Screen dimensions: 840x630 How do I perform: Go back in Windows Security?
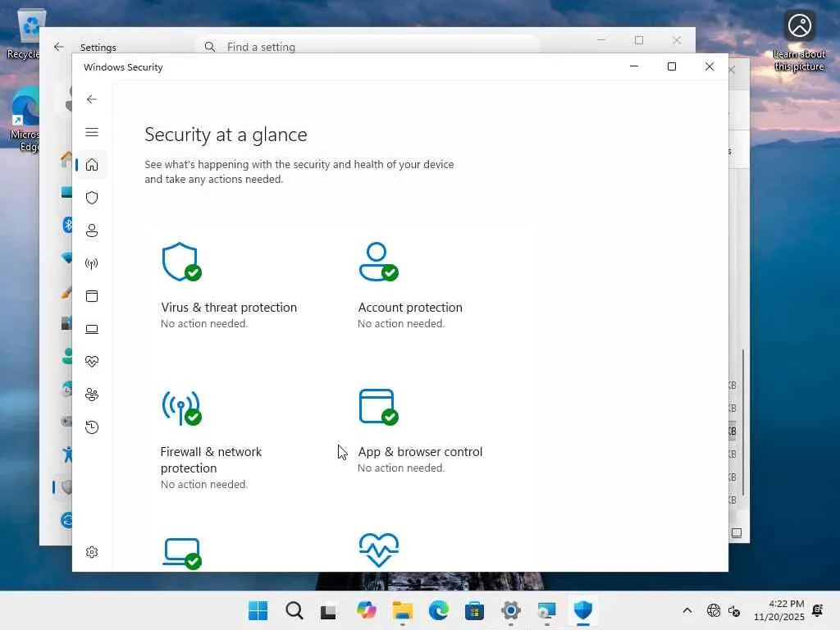[x=92, y=99]
